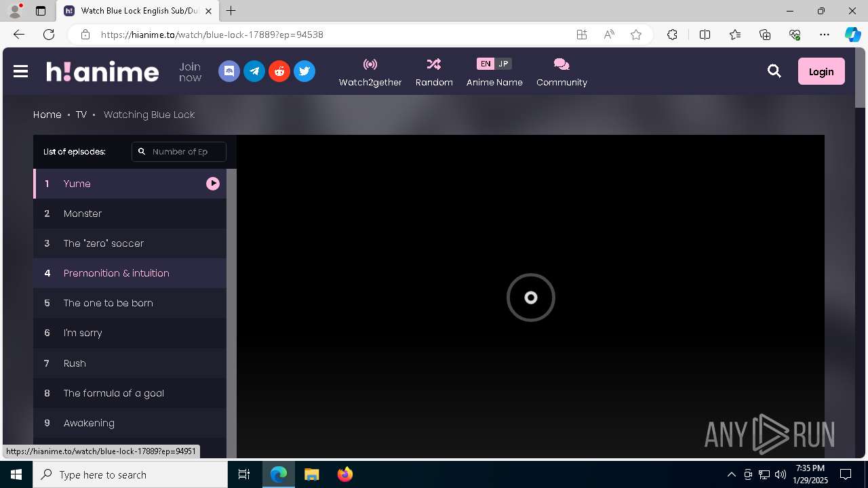The width and height of the screenshot is (868, 488).
Task: Add this page to favorites star
Action: [636, 35]
